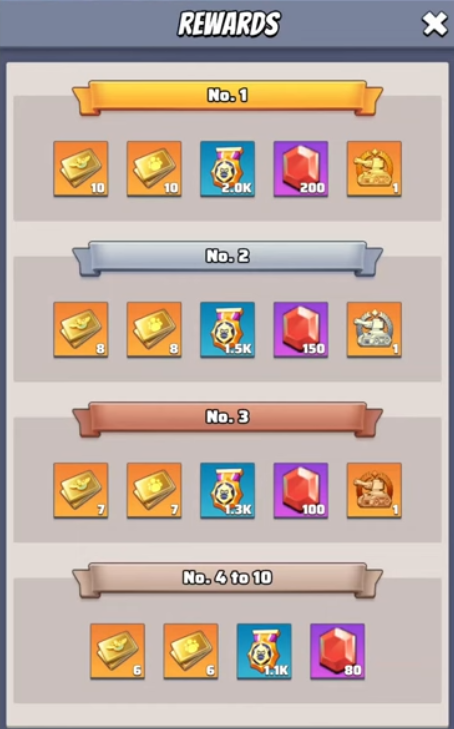Image resolution: width=454 pixels, height=729 pixels.
Task: Select the 1.1K medal reward
Action: [264, 651]
